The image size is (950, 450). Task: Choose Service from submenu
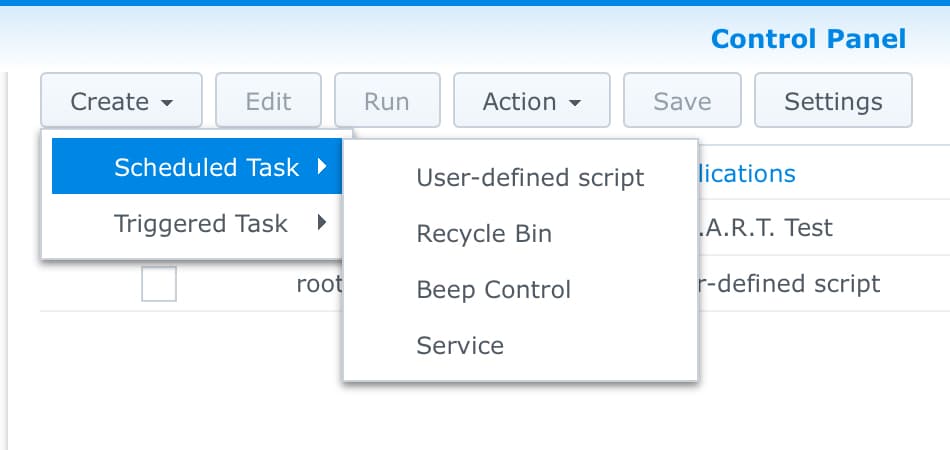(520, 345)
